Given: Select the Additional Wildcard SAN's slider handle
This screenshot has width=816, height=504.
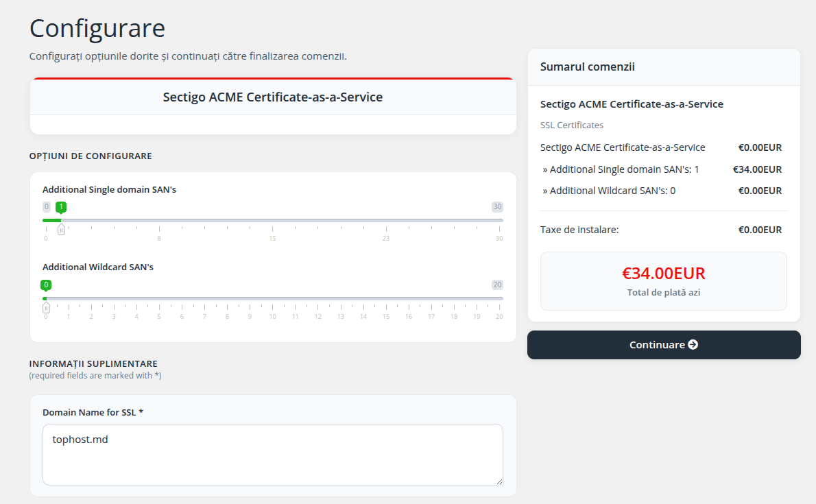Looking at the screenshot, I should tap(46, 307).
